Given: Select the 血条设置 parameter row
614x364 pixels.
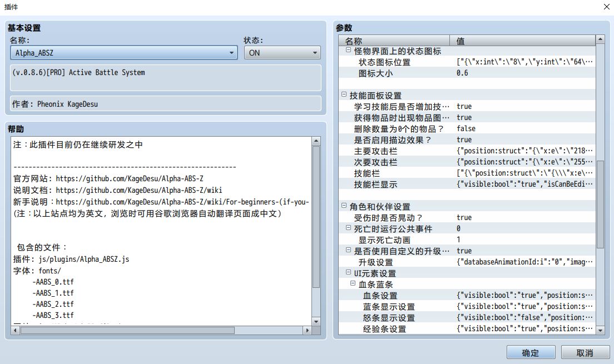Looking at the screenshot, I should coord(467,296).
